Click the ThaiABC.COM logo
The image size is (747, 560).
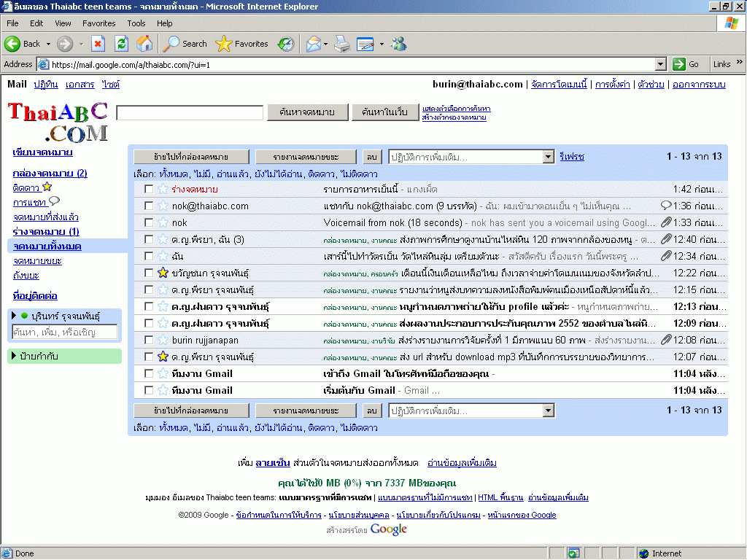pos(58,121)
